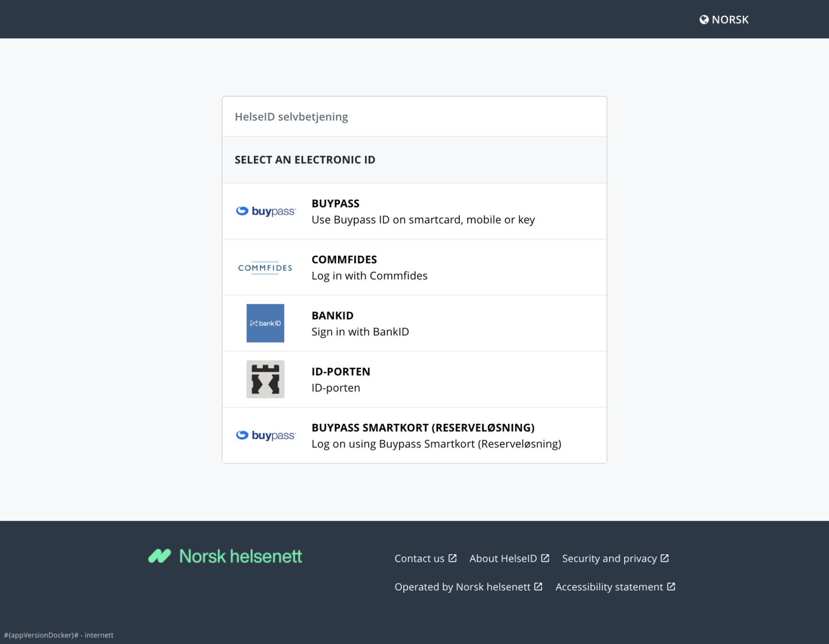829x644 pixels.
Task: Switch language to NORSK
Action: (724, 19)
